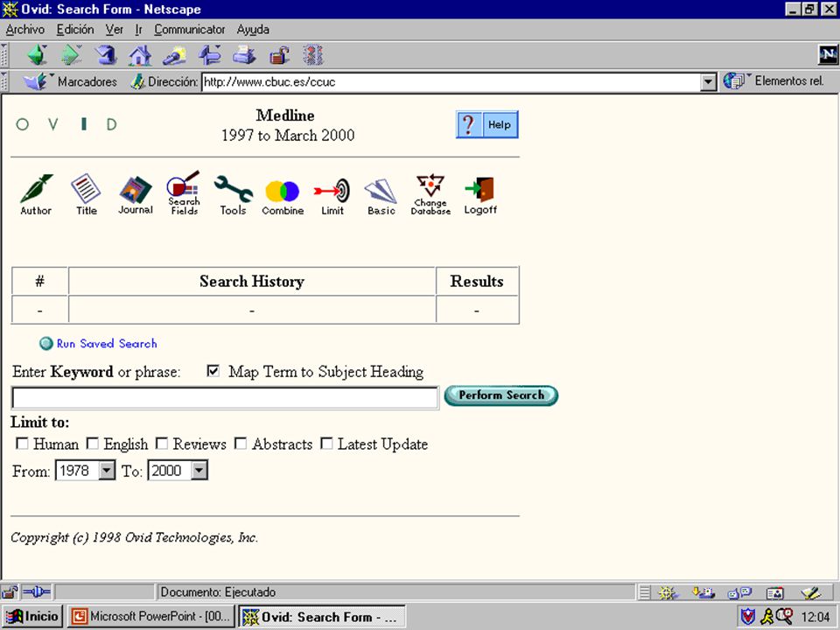
Task: Click the Run Saved Search link
Action: pos(107,343)
